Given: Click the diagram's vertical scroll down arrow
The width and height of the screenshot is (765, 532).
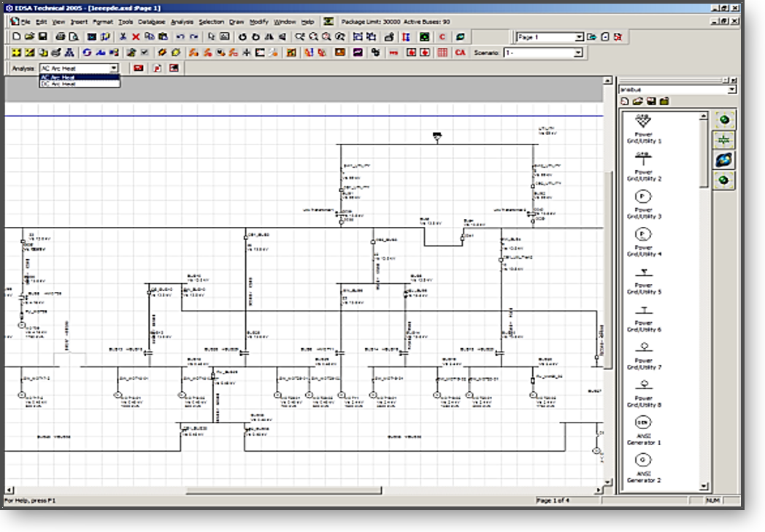Looking at the screenshot, I should [608, 482].
